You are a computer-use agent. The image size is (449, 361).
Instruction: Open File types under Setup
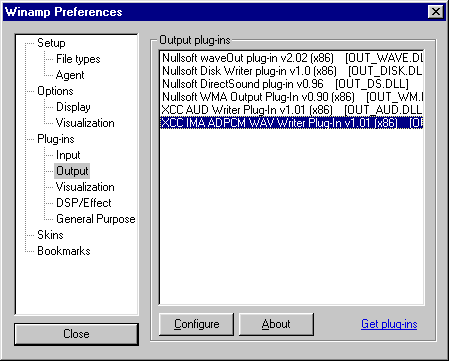78,59
